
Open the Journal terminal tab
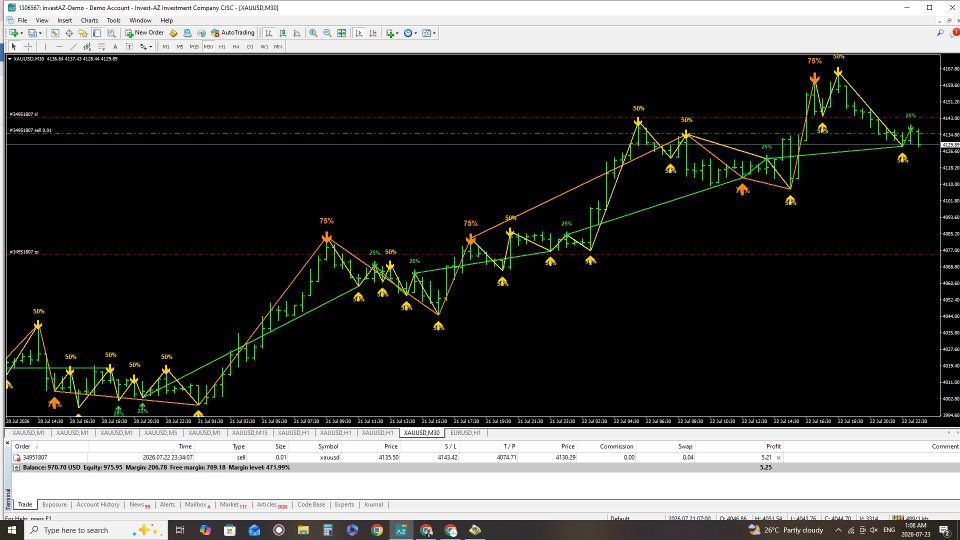(x=373, y=504)
